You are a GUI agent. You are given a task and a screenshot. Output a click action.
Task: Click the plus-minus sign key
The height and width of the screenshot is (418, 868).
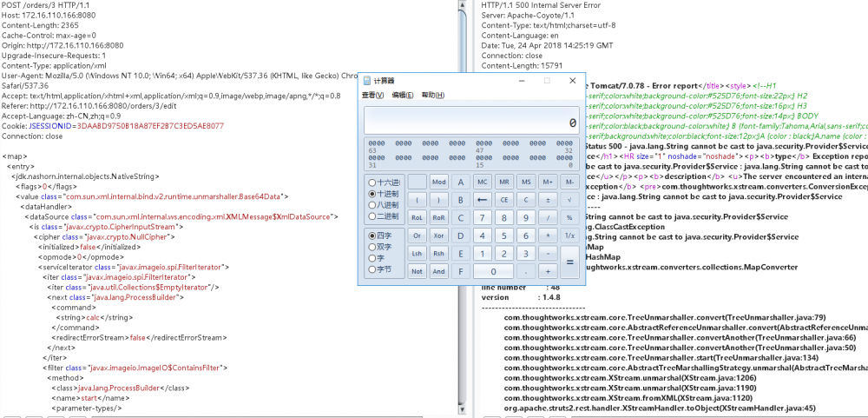coord(548,200)
